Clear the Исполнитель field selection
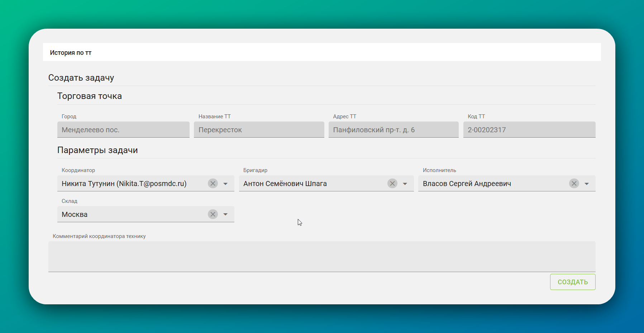This screenshot has height=333, width=644. 574,184
